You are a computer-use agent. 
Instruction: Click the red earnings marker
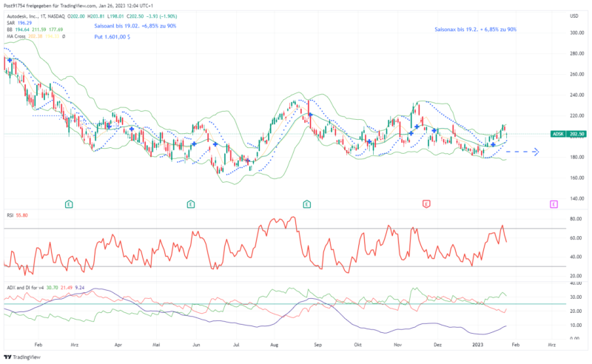(x=425, y=203)
